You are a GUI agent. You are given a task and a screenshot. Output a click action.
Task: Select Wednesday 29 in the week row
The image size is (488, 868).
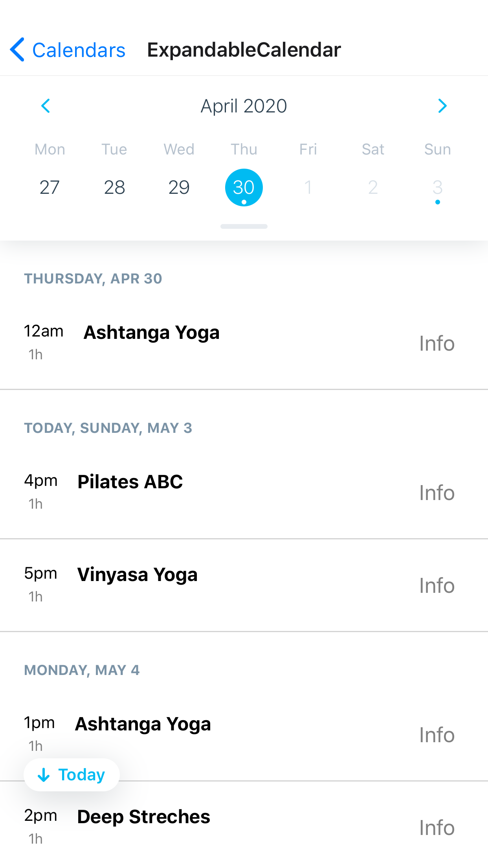179,187
